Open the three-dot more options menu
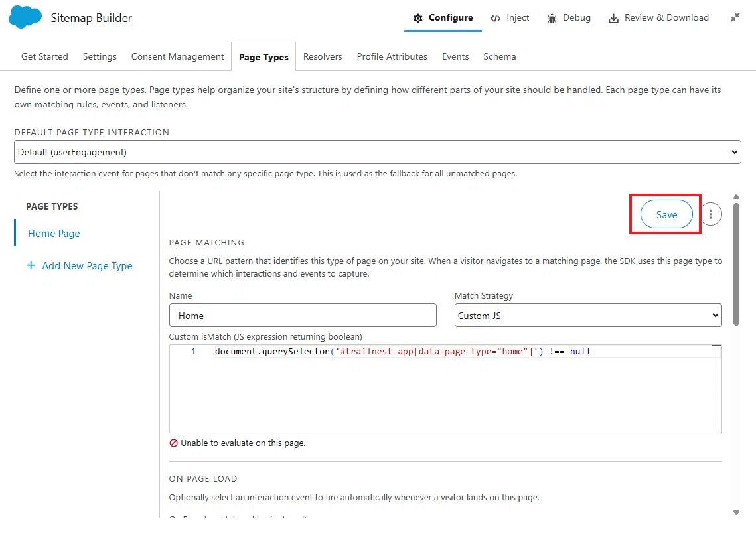The image size is (756, 554). click(x=711, y=214)
